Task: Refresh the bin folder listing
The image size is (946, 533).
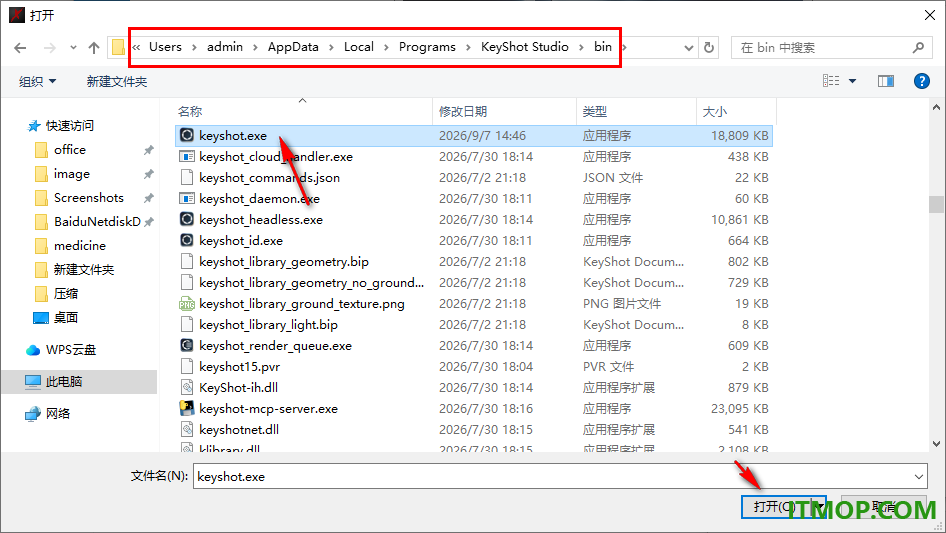Action: click(709, 48)
